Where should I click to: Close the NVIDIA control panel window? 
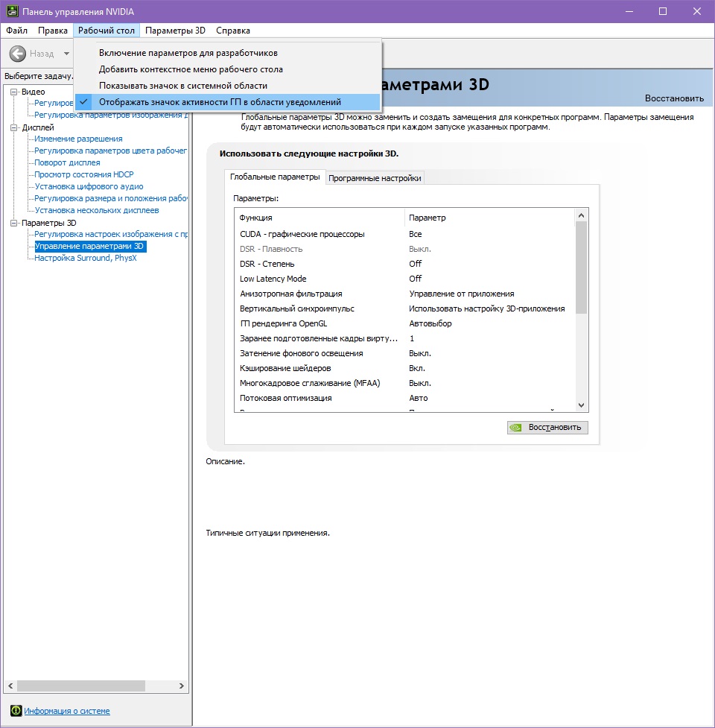coord(697,11)
